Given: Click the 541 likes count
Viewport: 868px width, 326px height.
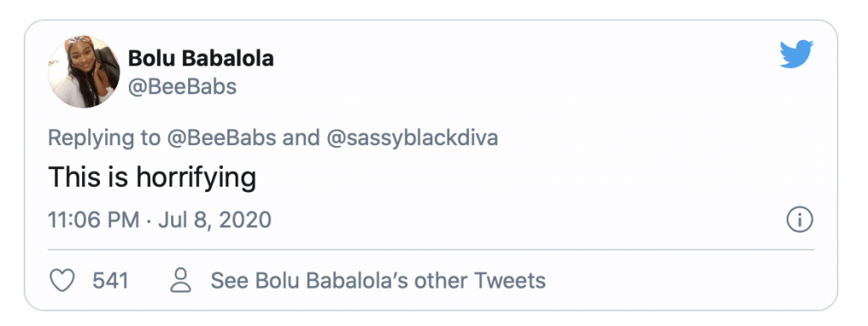Looking at the screenshot, I should [x=110, y=280].
